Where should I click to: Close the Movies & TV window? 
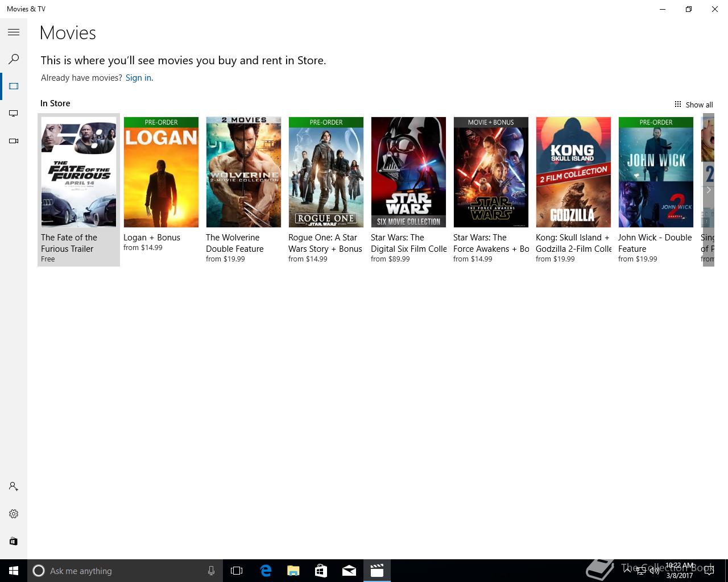pyautogui.click(x=715, y=9)
